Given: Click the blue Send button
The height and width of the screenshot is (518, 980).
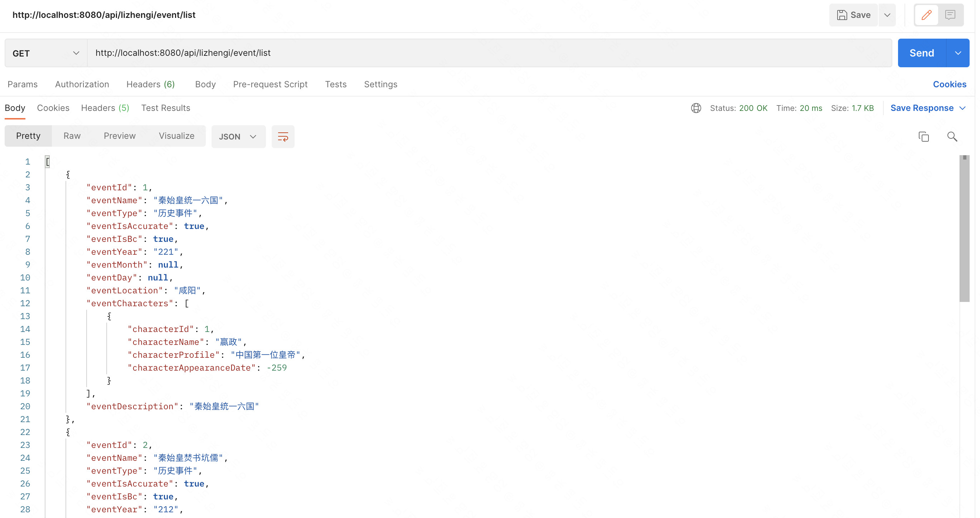Looking at the screenshot, I should (921, 53).
